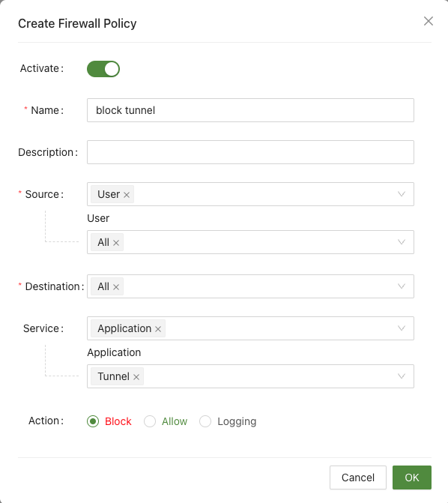Viewport: 448px width, 503px height.
Task: Remove the Tunnel application tag
Action: pos(136,377)
